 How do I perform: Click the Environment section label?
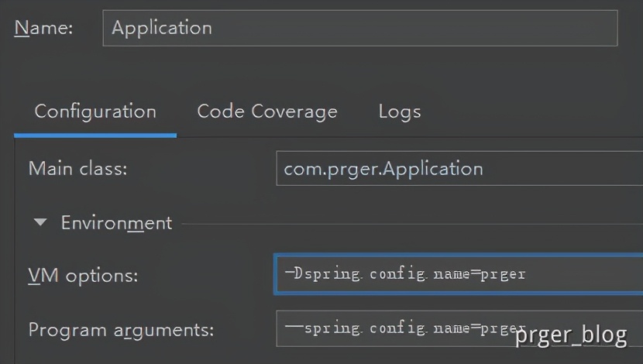tap(116, 223)
